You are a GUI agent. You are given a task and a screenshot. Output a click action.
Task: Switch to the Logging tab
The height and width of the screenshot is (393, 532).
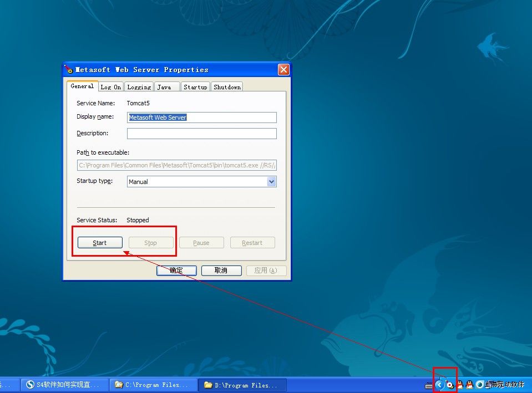point(139,87)
